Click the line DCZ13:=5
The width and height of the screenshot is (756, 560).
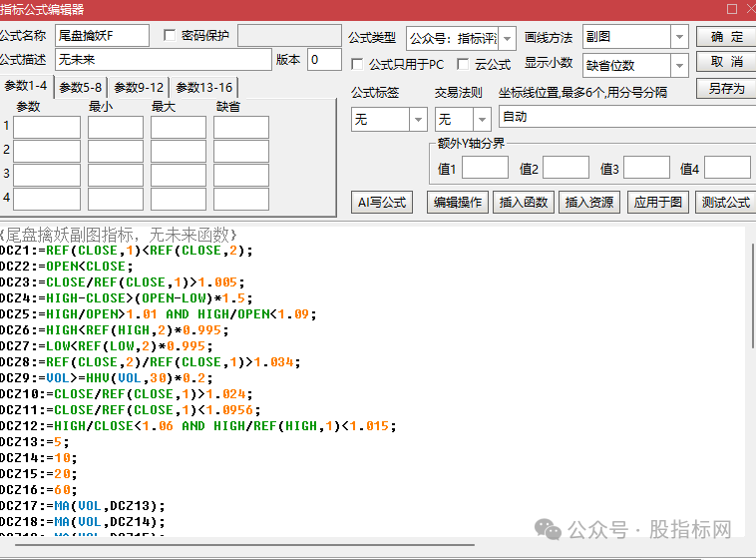click(35, 442)
